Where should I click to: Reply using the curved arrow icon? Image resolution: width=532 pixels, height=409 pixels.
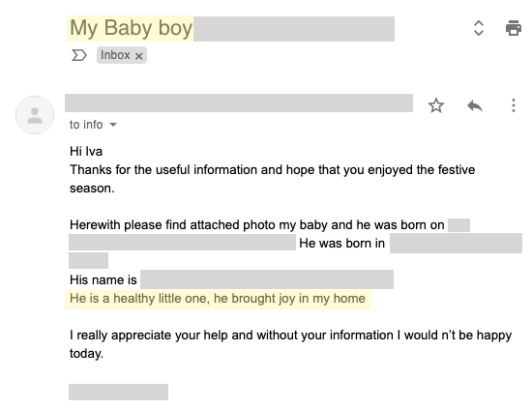(475, 105)
